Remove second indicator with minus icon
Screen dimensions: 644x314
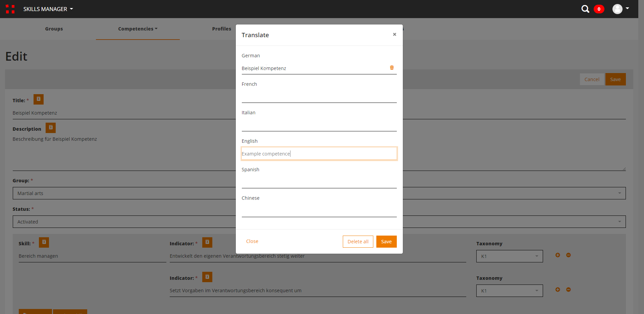568,290
